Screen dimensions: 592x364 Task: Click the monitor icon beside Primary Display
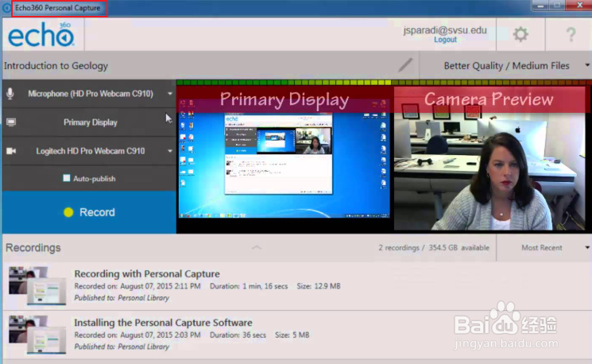[x=11, y=122]
